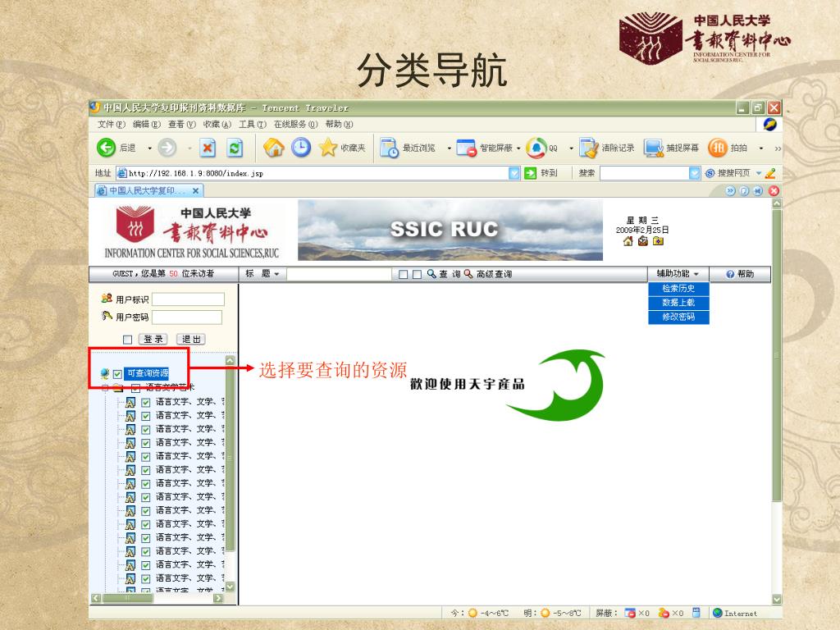Click the Tencent Traveler logo at menu bar right
840x630 pixels.
tap(770, 125)
